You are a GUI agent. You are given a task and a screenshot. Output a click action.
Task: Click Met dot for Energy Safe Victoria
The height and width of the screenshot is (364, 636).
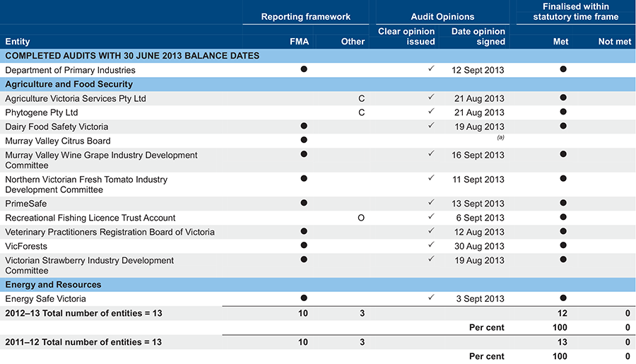tap(563, 298)
